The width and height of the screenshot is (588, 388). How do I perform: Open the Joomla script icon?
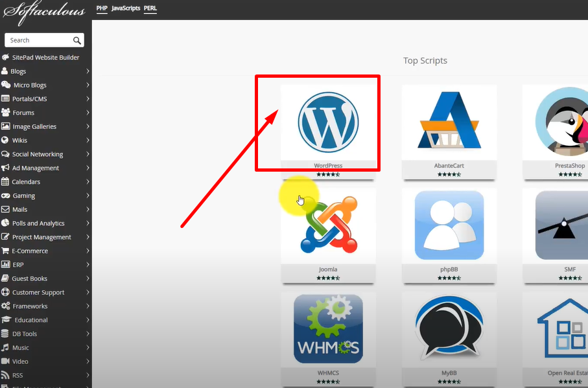[329, 224]
